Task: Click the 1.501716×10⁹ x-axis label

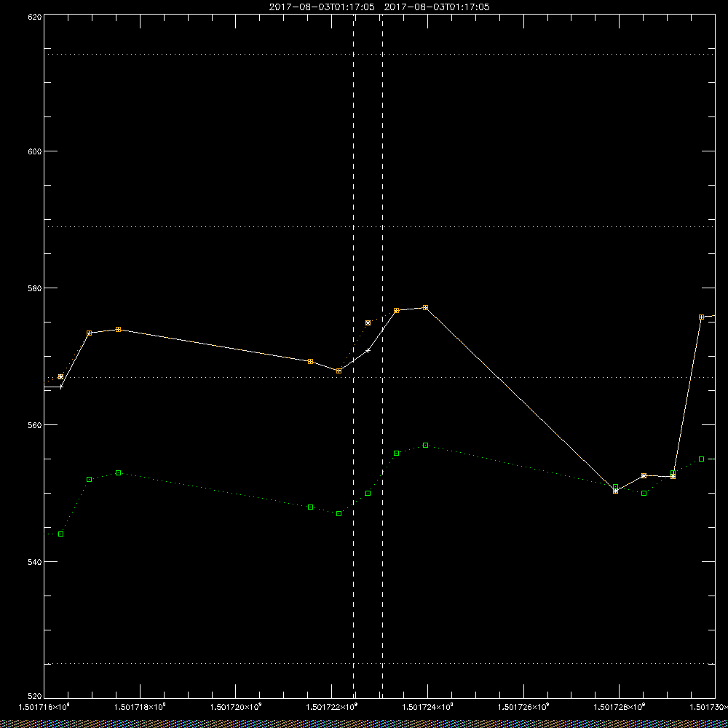Action: (x=44, y=707)
